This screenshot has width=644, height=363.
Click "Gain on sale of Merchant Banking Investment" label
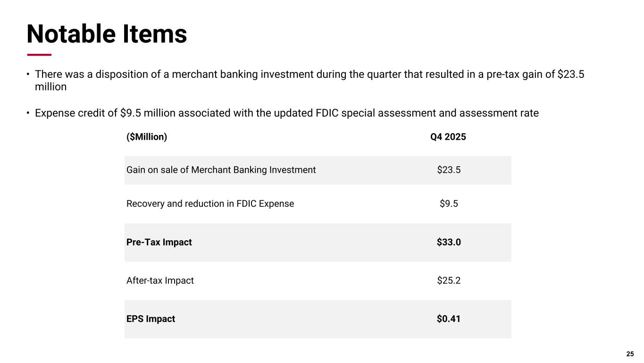pyautogui.click(x=221, y=170)
